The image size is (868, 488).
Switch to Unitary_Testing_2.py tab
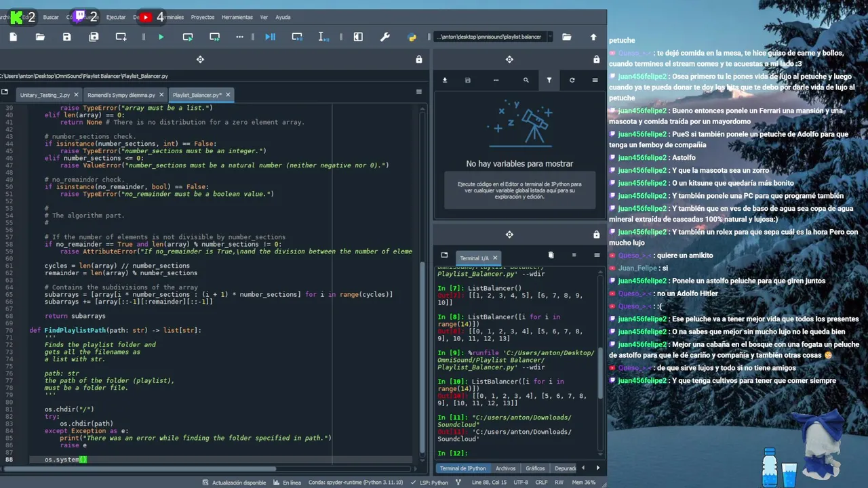tap(45, 95)
